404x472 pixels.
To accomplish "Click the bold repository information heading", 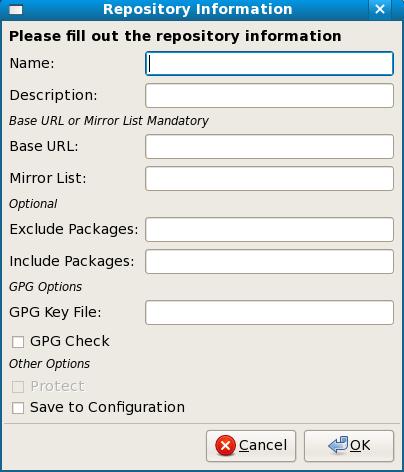I will click(x=175, y=36).
